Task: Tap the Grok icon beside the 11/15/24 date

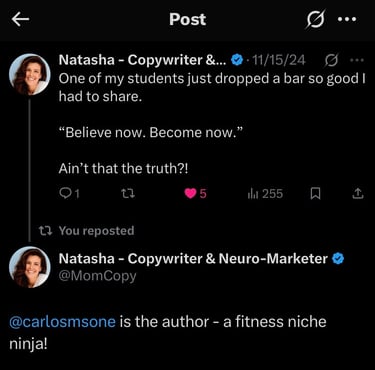Action: [331, 60]
